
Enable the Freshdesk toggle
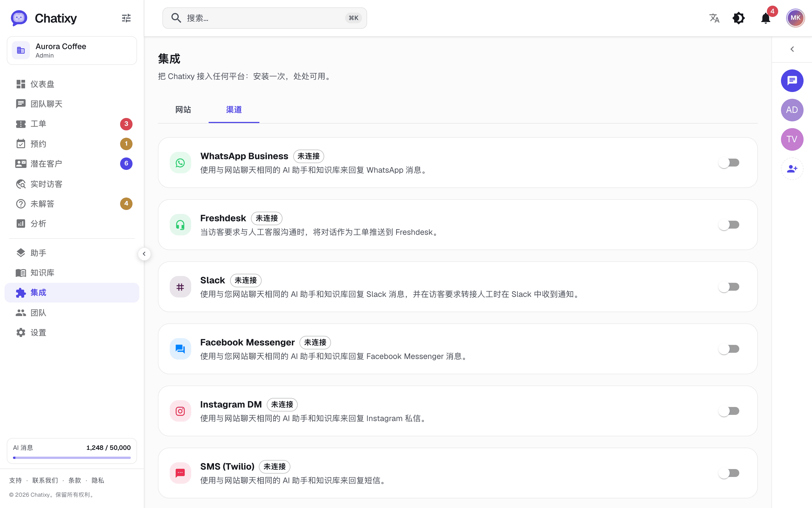tap(729, 225)
